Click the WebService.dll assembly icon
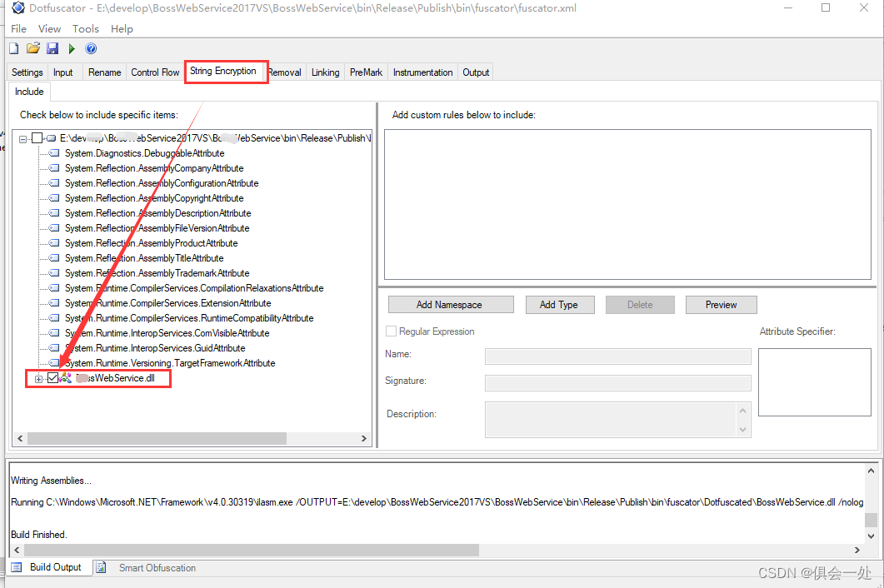 pos(65,378)
